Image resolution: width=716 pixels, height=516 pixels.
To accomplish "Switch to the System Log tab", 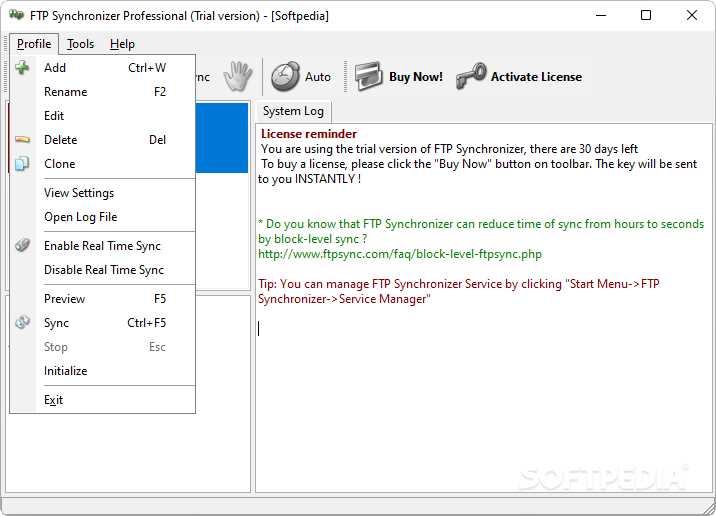I will (293, 111).
